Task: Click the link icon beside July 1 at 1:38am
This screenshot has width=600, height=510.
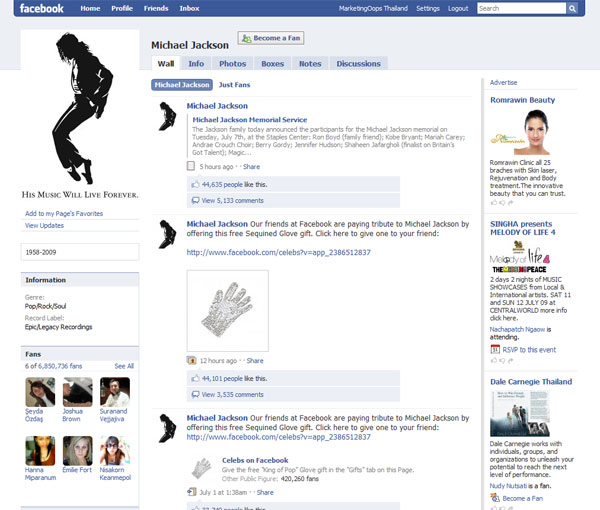Action: pyautogui.click(x=191, y=492)
